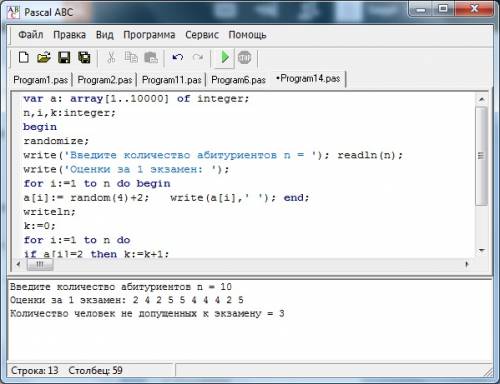Run the program with the green arrow

[x=225, y=57]
